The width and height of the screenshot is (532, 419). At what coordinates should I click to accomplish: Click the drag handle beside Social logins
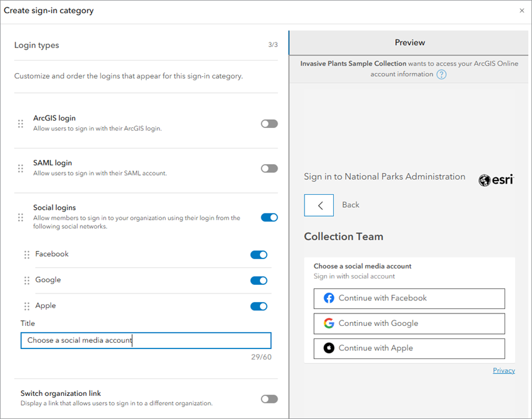(x=21, y=217)
